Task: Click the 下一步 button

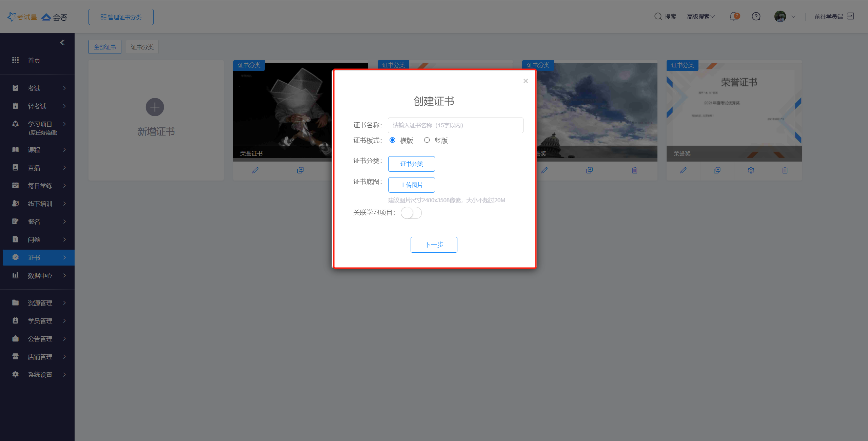Action: pyautogui.click(x=434, y=245)
